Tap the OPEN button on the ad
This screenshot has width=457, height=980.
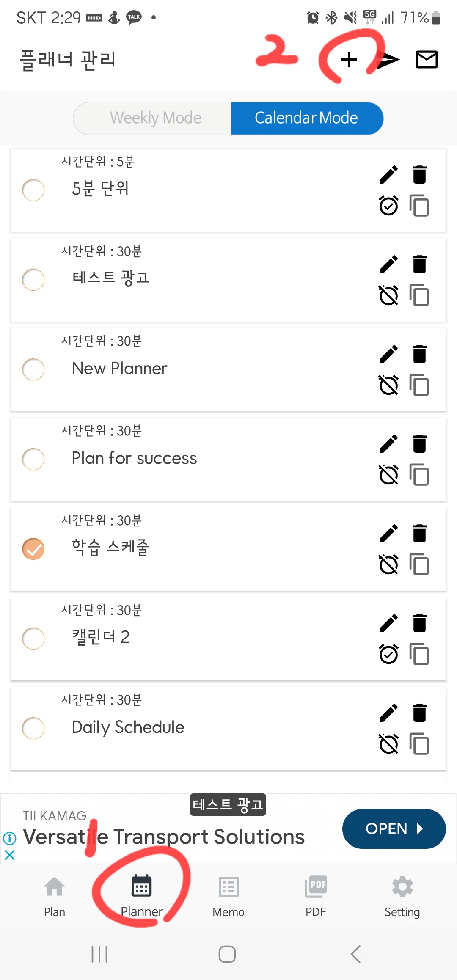(394, 829)
